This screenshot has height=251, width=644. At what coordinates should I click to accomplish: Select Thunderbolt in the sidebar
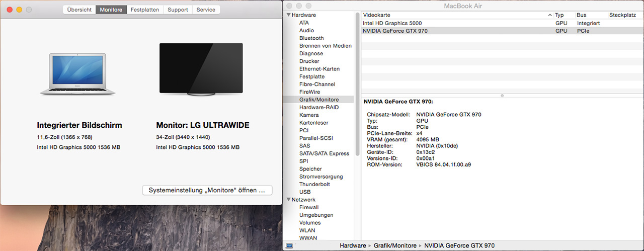(x=314, y=184)
